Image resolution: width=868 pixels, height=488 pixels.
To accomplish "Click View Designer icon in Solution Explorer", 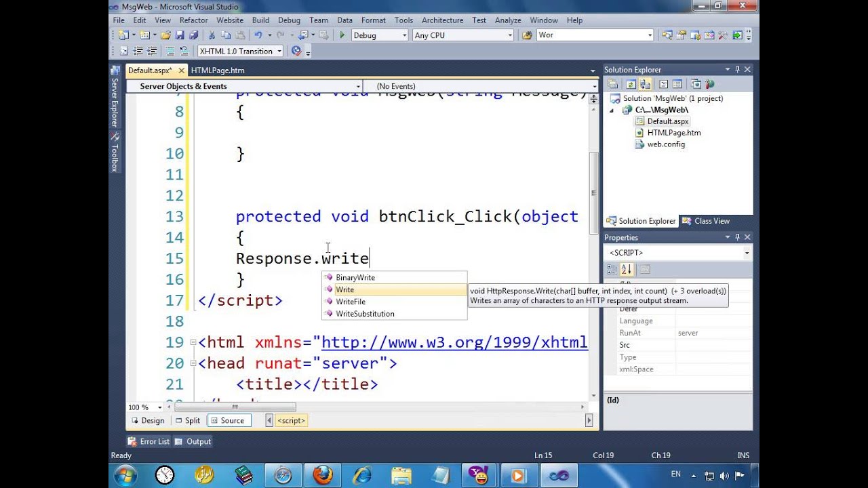I will (x=677, y=84).
